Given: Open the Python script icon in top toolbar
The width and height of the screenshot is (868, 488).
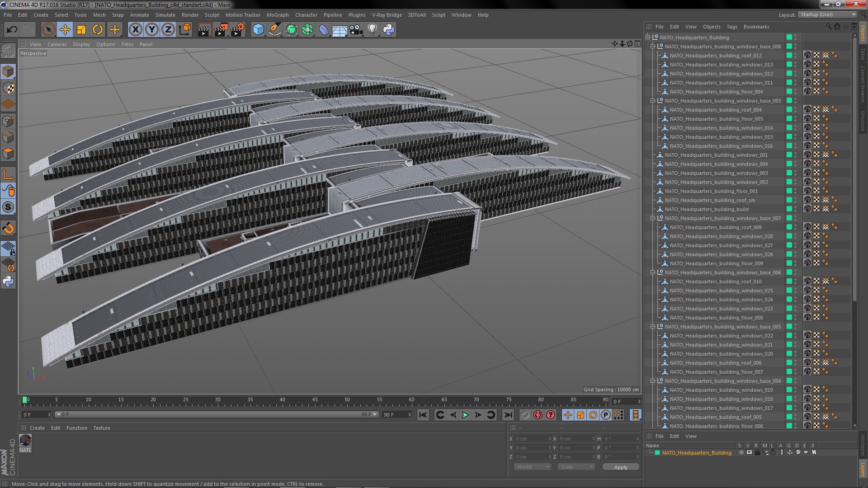Looking at the screenshot, I should [x=389, y=30].
